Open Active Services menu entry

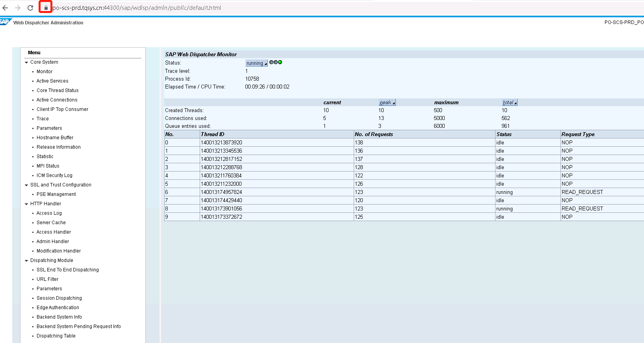[52, 81]
